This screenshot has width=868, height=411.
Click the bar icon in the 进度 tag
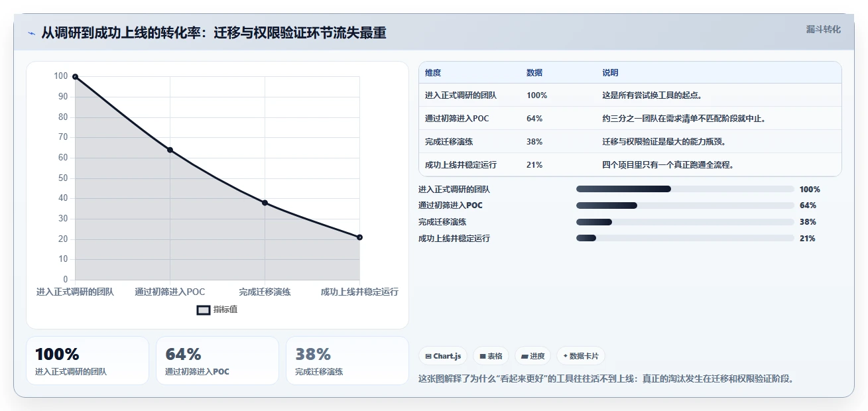pos(525,356)
